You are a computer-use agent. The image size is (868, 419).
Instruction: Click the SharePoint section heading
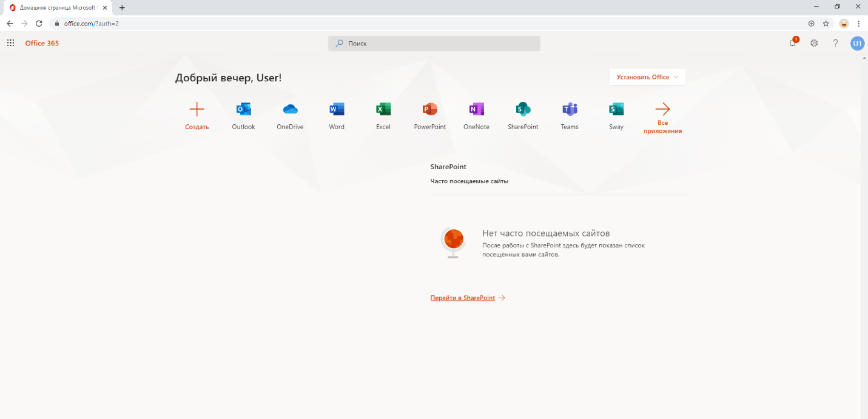pos(448,166)
